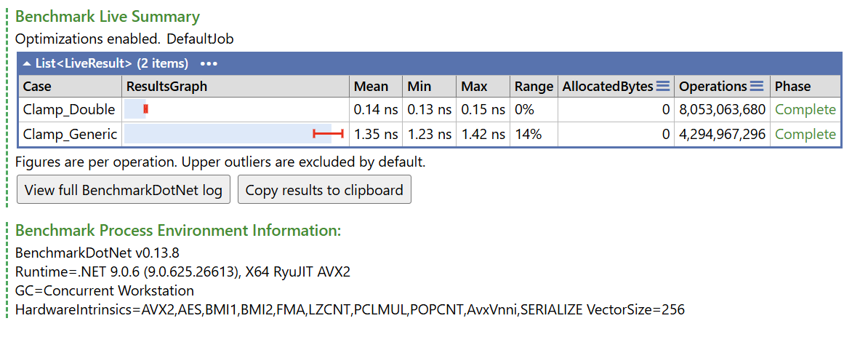
Task: Select the Clamp_Double case cell
Action: click(69, 110)
